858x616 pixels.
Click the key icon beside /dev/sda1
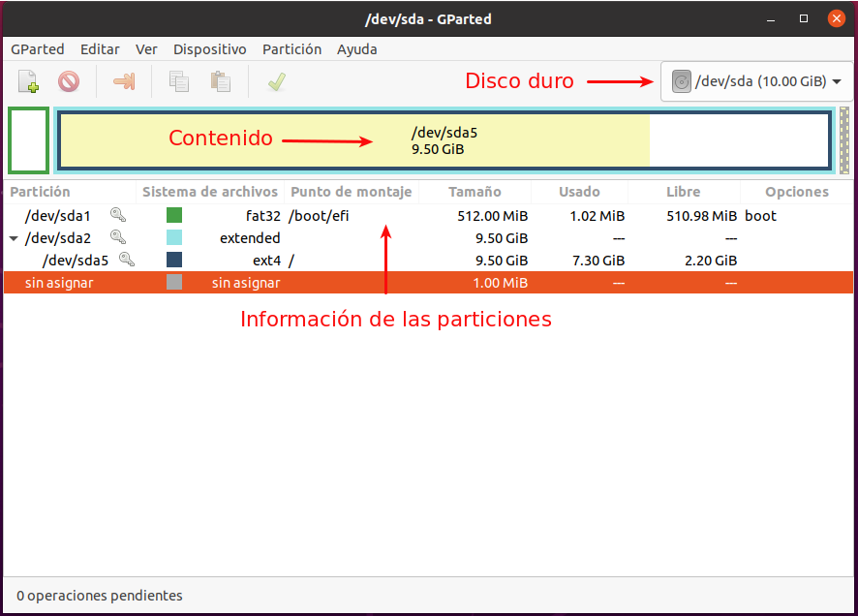pos(116,215)
